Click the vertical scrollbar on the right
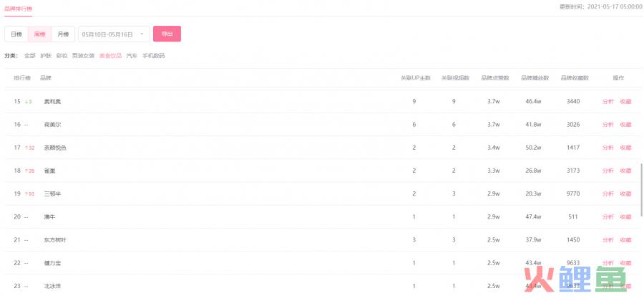This screenshot has height=296, width=644. 641,191
